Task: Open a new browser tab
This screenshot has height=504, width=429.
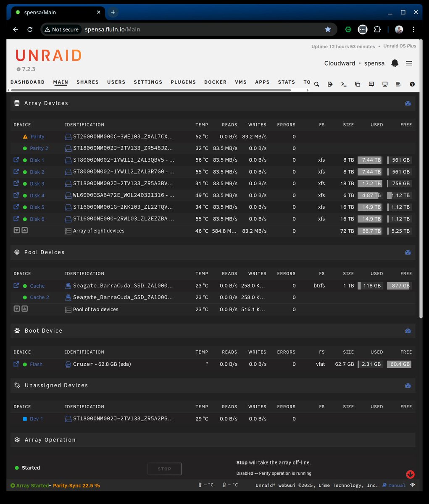Action: tap(113, 12)
